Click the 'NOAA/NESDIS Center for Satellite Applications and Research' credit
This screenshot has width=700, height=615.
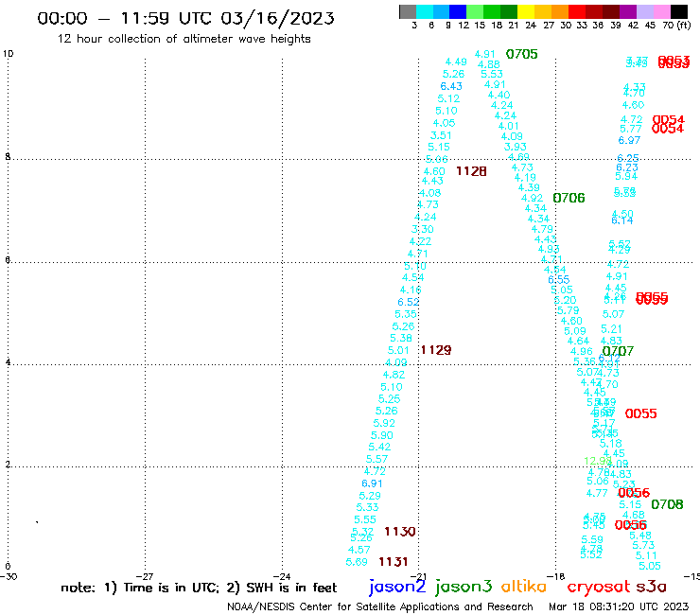[x=380, y=606]
